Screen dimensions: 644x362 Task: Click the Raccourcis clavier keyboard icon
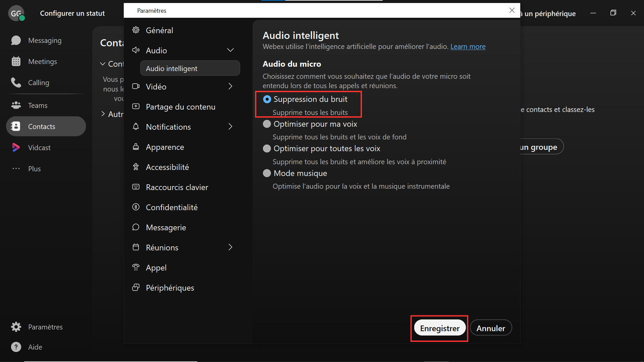pos(136,187)
